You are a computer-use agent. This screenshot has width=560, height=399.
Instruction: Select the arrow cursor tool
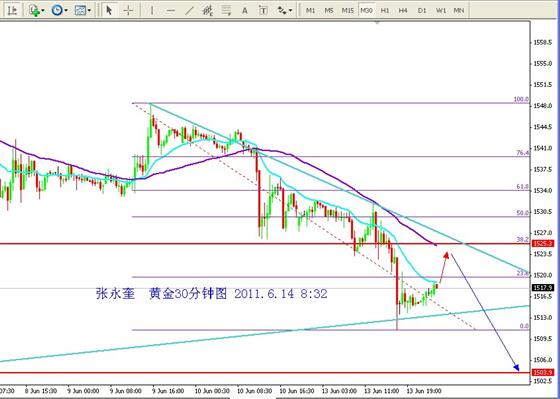pyautogui.click(x=109, y=10)
